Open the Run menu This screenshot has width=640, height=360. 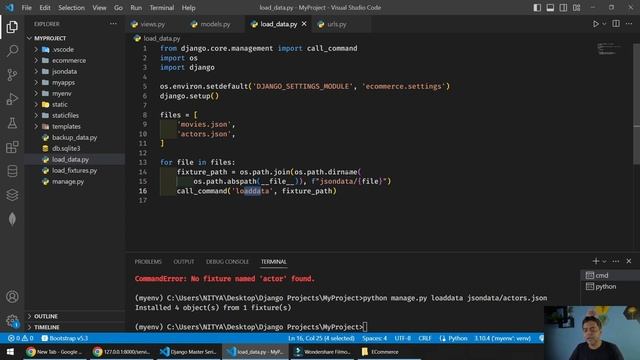coord(136,8)
